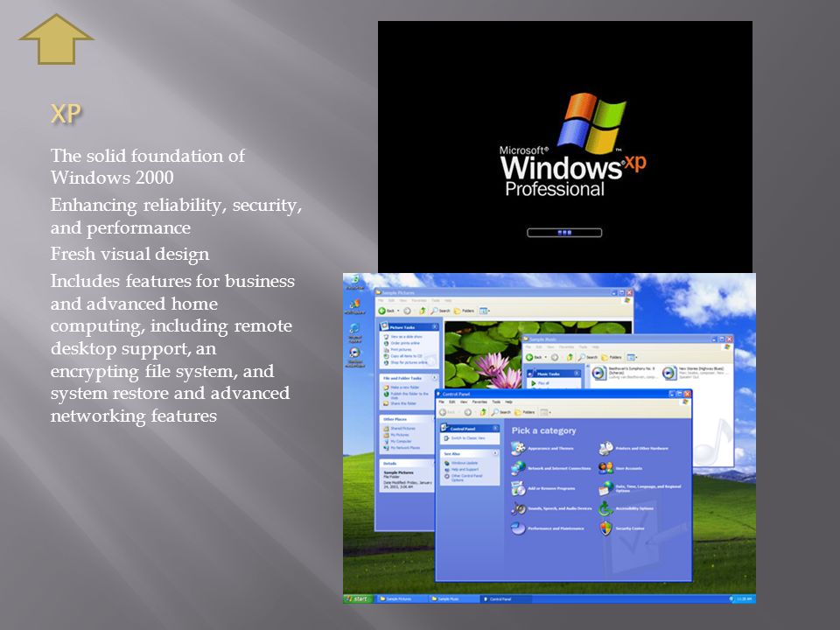Open Add or Remove Programs category
This screenshot has width=840, height=630.
click(543, 488)
